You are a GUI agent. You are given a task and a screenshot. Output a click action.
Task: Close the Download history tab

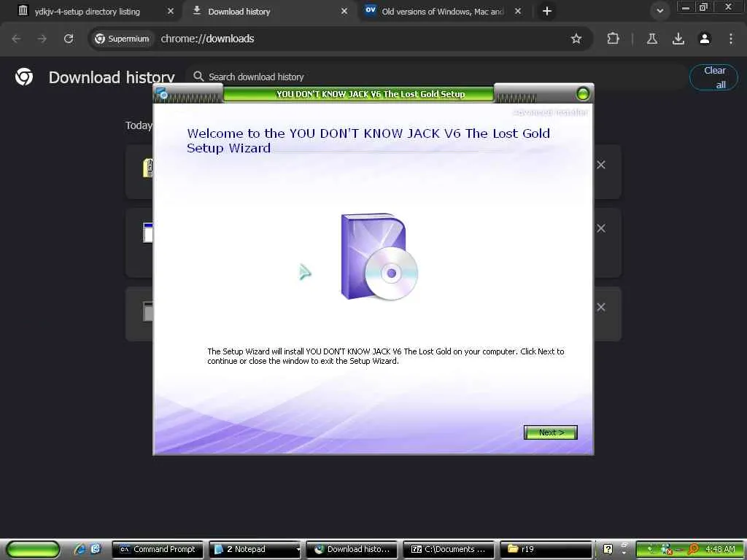pos(344,11)
